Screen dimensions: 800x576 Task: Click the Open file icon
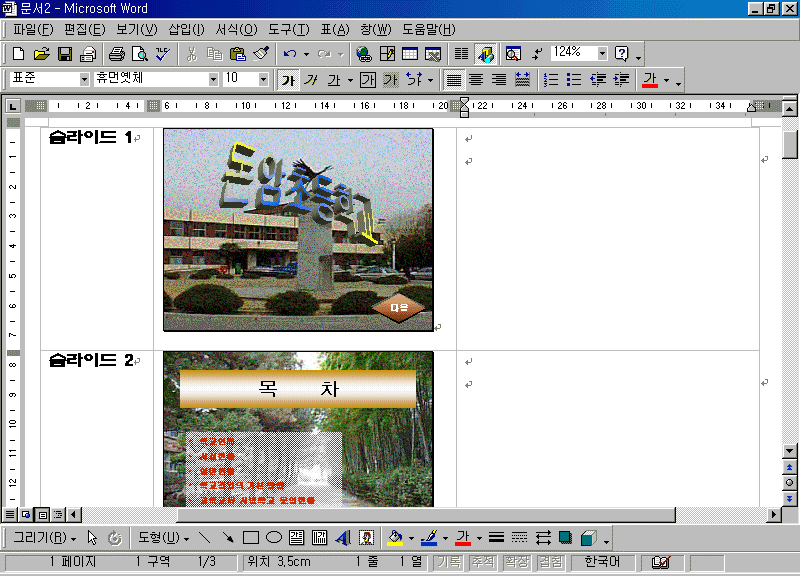tap(41, 54)
